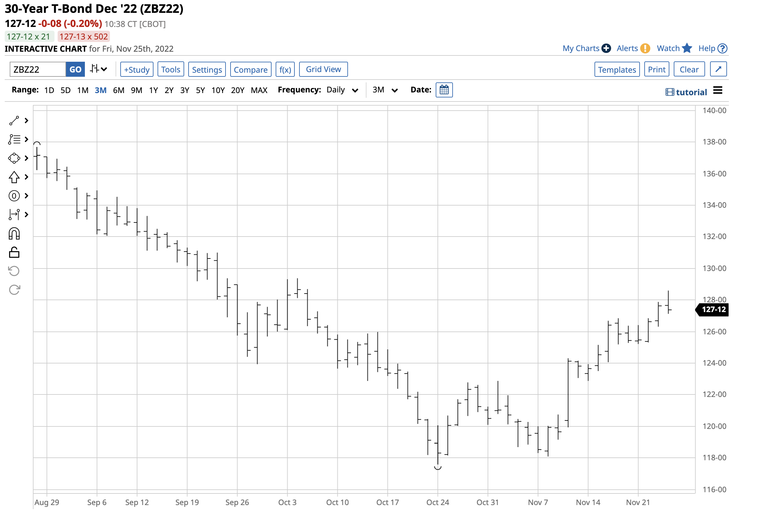Viewport: 758px width, 532px height.
Task: Toggle the lock drawings padlock icon
Action: coord(14,253)
